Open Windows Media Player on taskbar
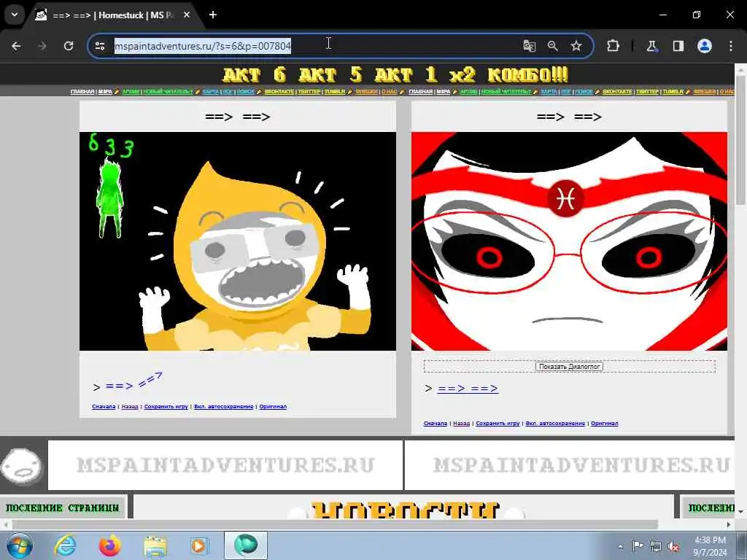Screen dimensions: 747x560 point(200,545)
